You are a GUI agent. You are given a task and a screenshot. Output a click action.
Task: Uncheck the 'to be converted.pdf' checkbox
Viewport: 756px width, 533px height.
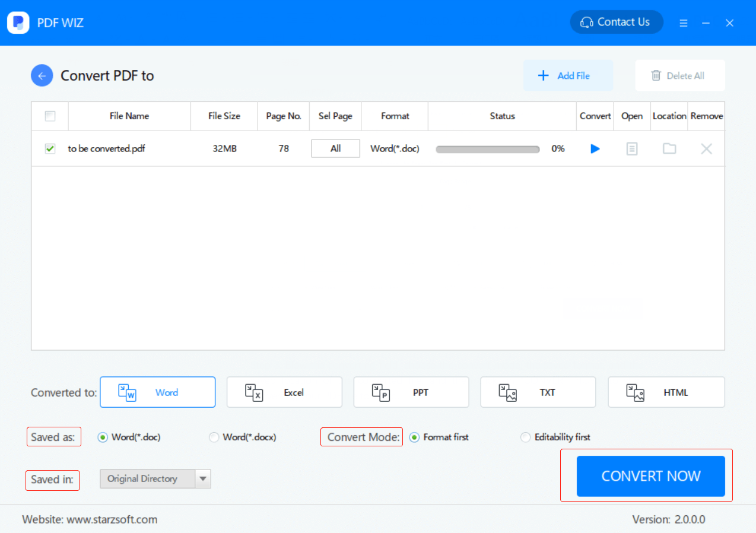click(50, 148)
